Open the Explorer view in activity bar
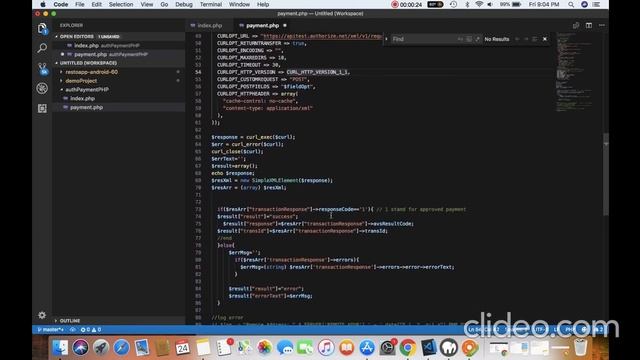The height and width of the screenshot is (360, 640). point(42,29)
